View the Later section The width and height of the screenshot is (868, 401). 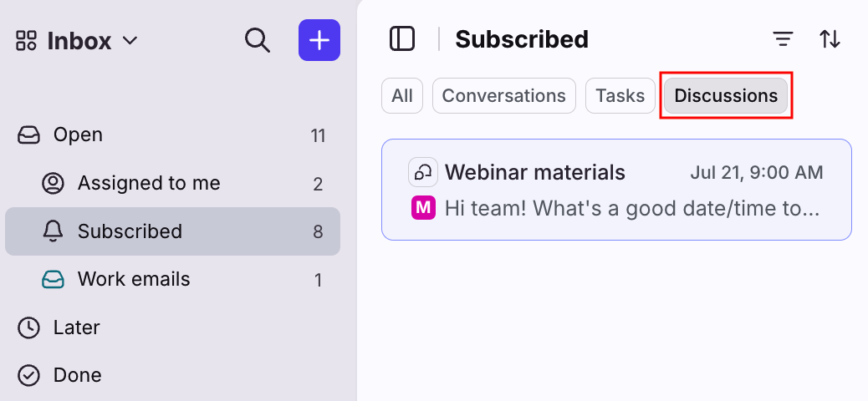(173, 327)
